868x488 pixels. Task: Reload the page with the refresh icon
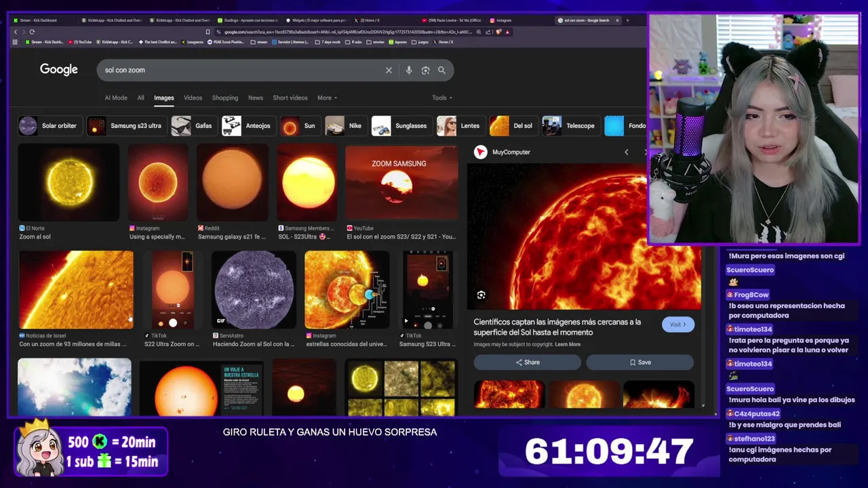coord(32,32)
